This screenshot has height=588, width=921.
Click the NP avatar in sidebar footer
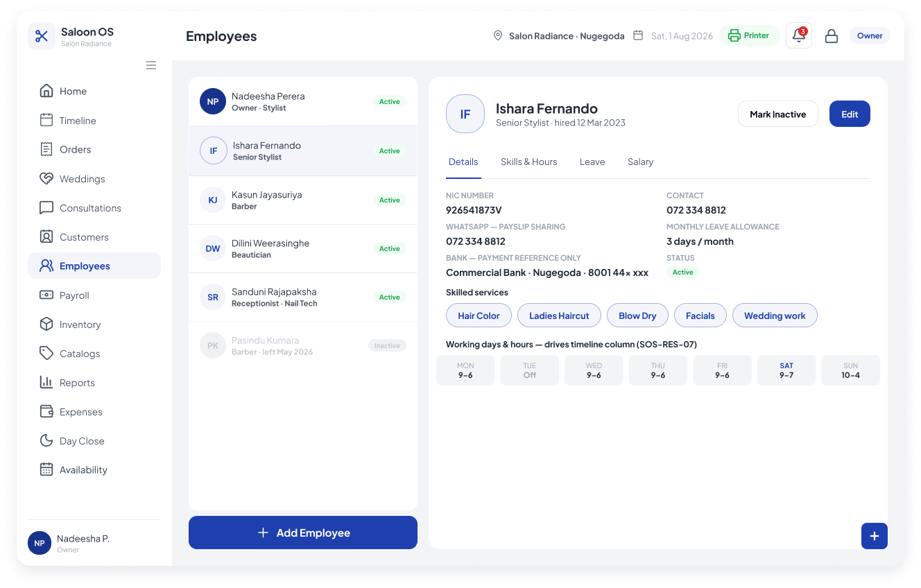click(x=40, y=543)
